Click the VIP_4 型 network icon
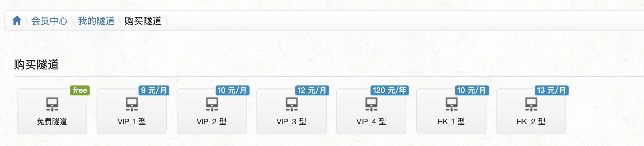 [x=371, y=104]
